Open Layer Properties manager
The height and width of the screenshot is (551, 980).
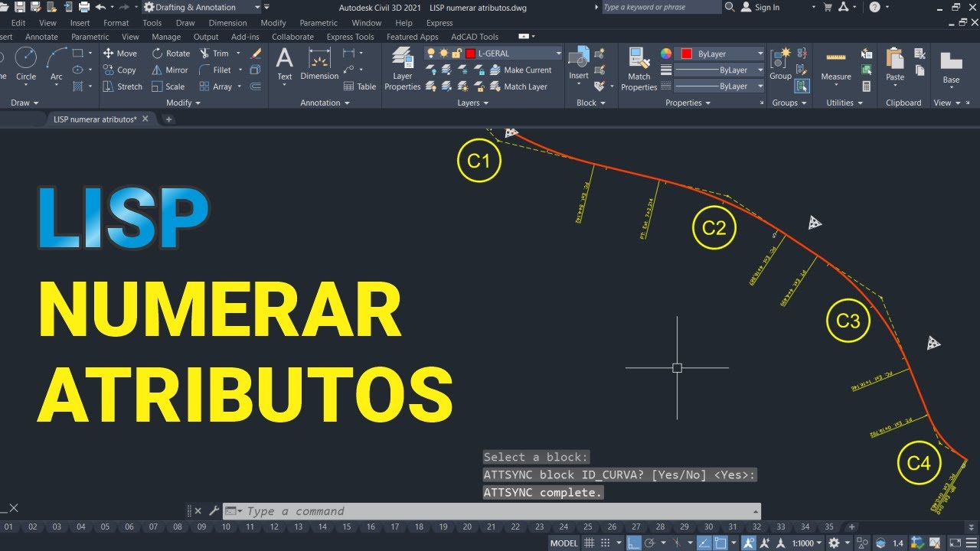tap(403, 68)
